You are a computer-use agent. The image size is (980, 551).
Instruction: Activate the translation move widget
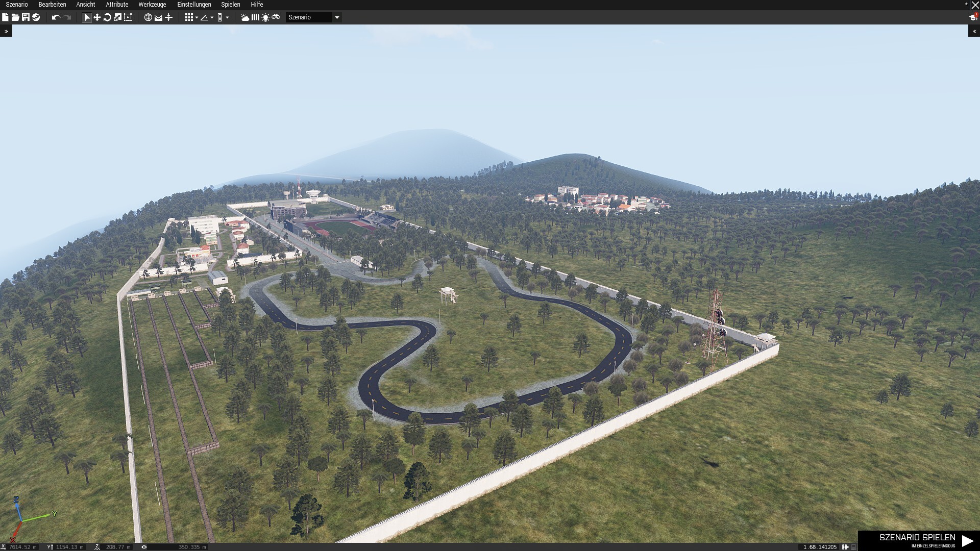tap(97, 17)
